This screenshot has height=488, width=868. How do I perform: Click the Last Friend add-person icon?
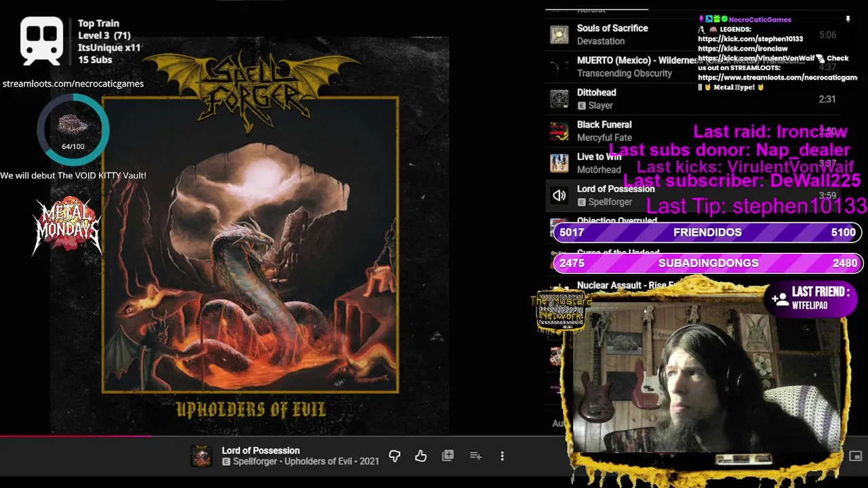[780, 298]
